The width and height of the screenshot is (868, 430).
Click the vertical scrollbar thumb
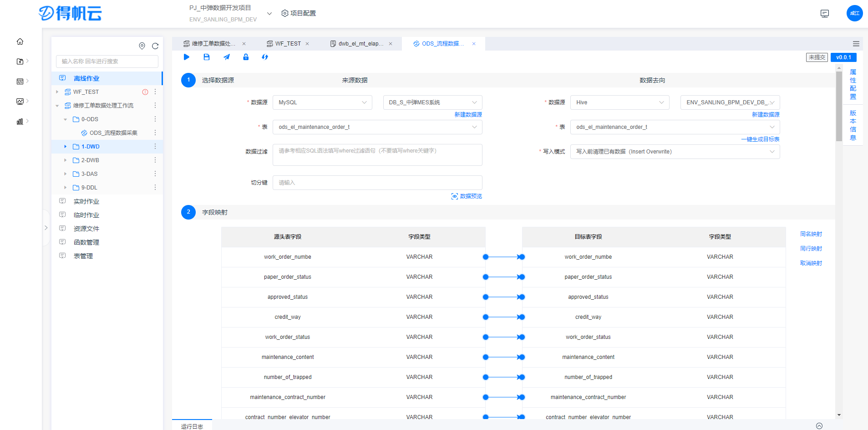[x=839, y=106]
